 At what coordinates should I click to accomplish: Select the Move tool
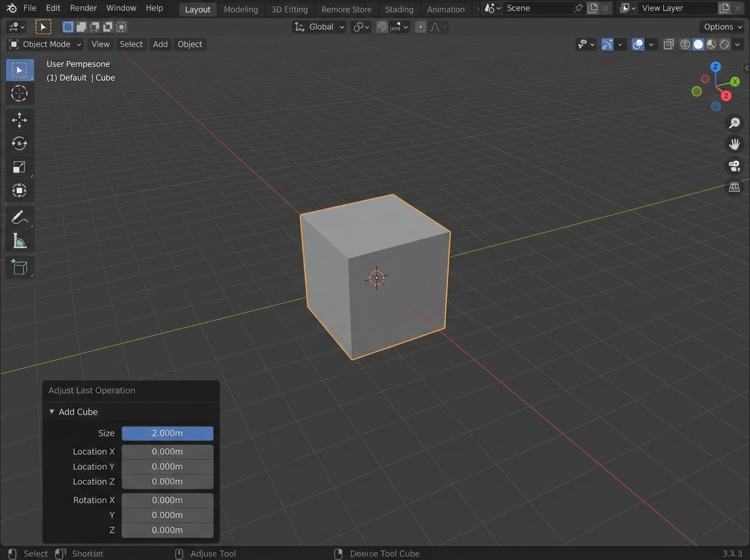[x=20, y=119]
